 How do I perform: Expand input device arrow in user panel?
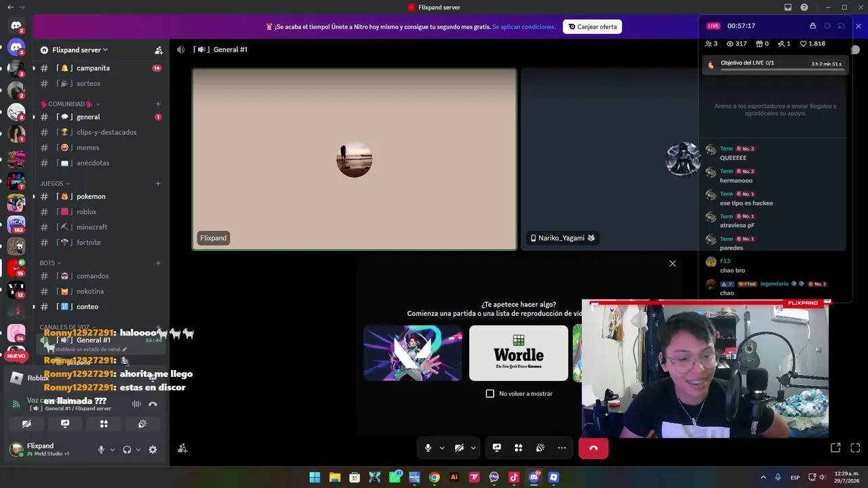pyautogui.click(x=113, y=449)
